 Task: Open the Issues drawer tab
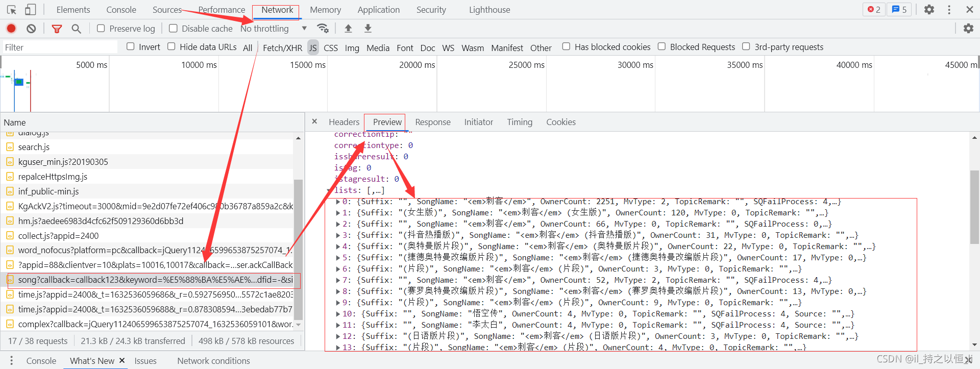145,361
